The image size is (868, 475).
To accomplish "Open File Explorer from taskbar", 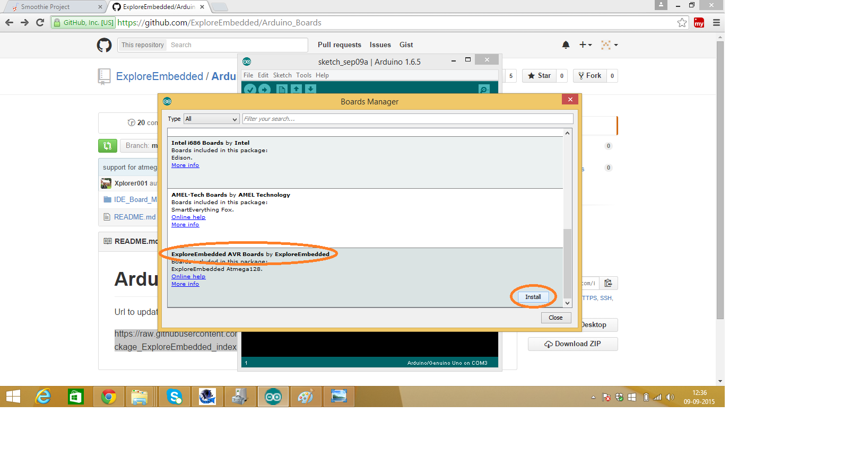I will [140, 397].
